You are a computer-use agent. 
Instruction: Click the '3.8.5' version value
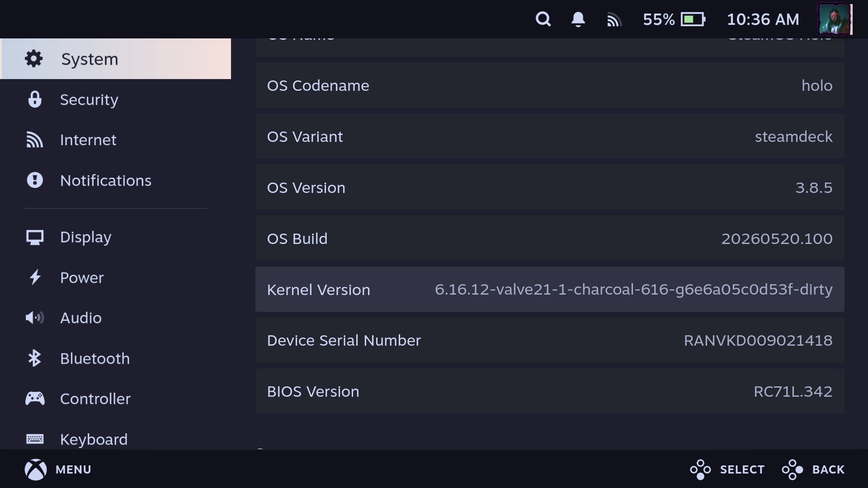click(814, 188)
